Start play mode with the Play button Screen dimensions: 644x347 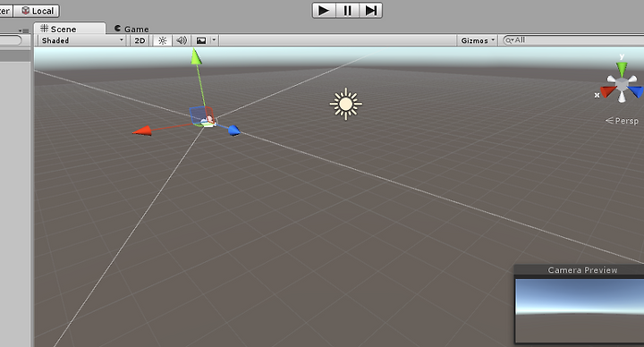tap(324, 10)
